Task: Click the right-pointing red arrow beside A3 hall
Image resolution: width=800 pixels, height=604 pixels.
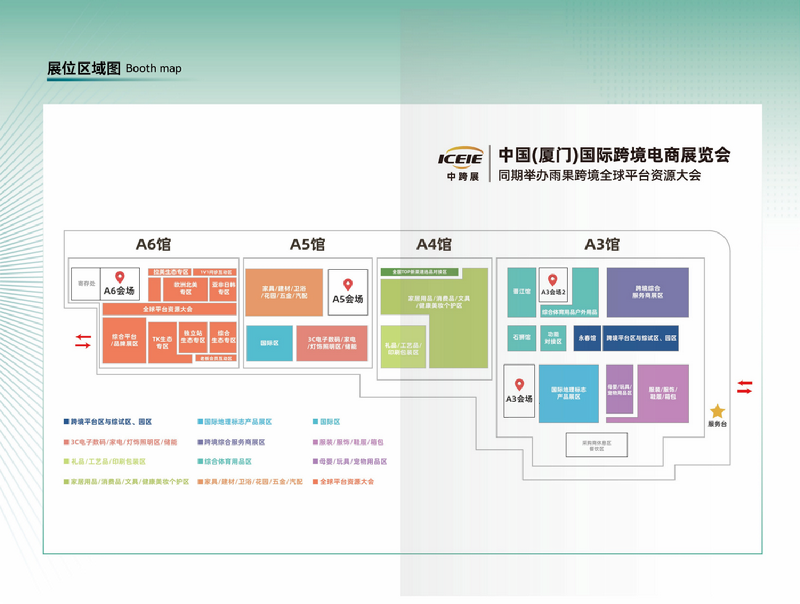Action: pos(744,391)
